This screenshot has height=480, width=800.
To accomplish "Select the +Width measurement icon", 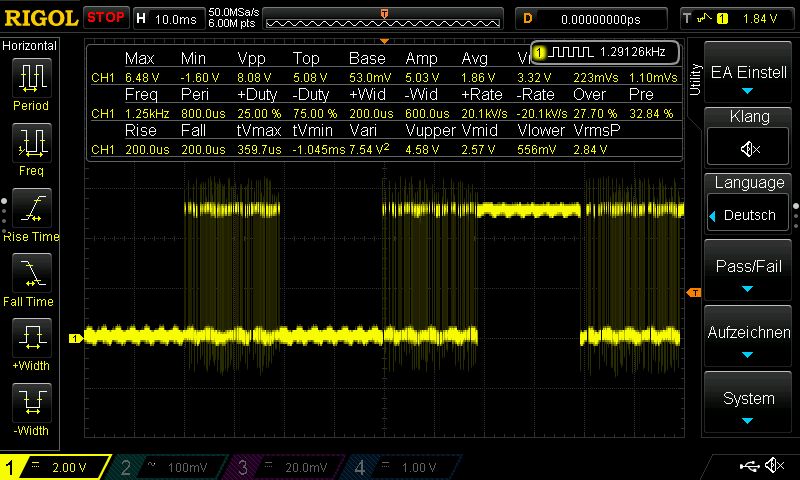I will [x=31, y=343].
